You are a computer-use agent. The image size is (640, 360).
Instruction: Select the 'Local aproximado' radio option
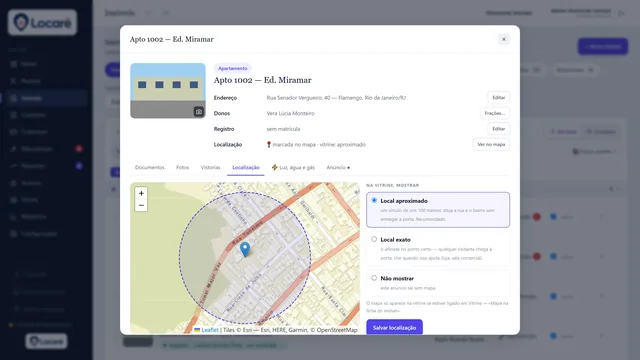pos(374,200)
